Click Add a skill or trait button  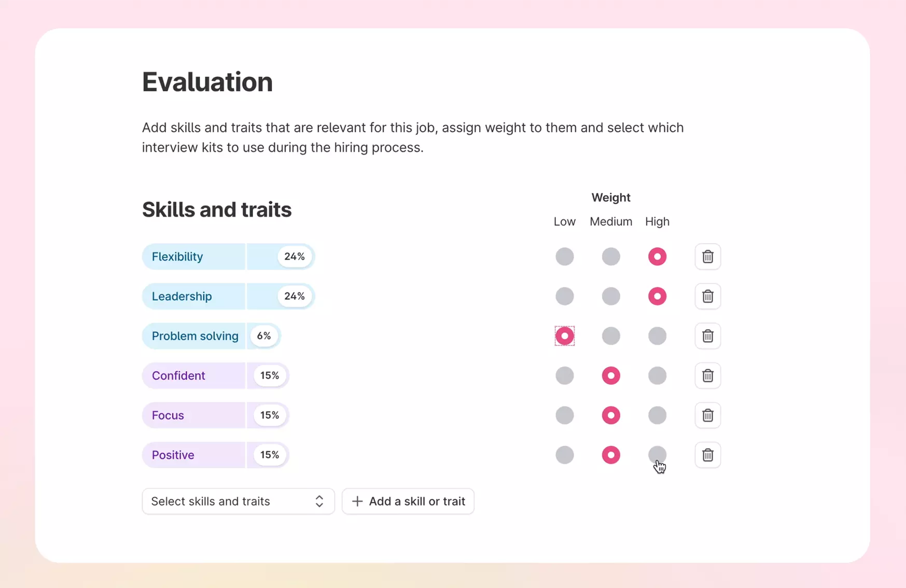(x=408, y=501)
